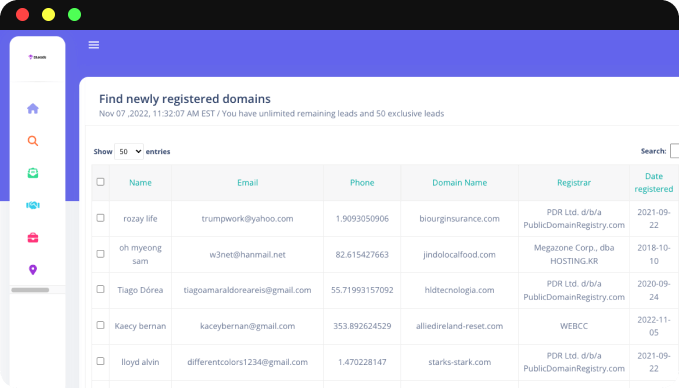Screen dimensions: 679x388
Task: Select the blue handshake icon in sidebar
Action: tap(33, 205)
